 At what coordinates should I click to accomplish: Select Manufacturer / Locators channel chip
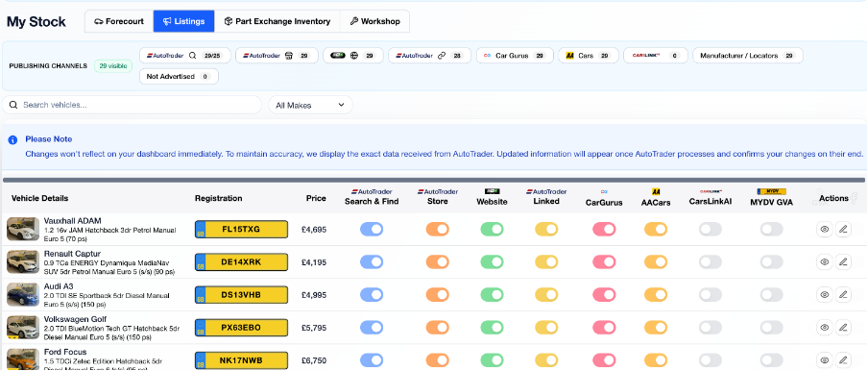tap(748, 56)
